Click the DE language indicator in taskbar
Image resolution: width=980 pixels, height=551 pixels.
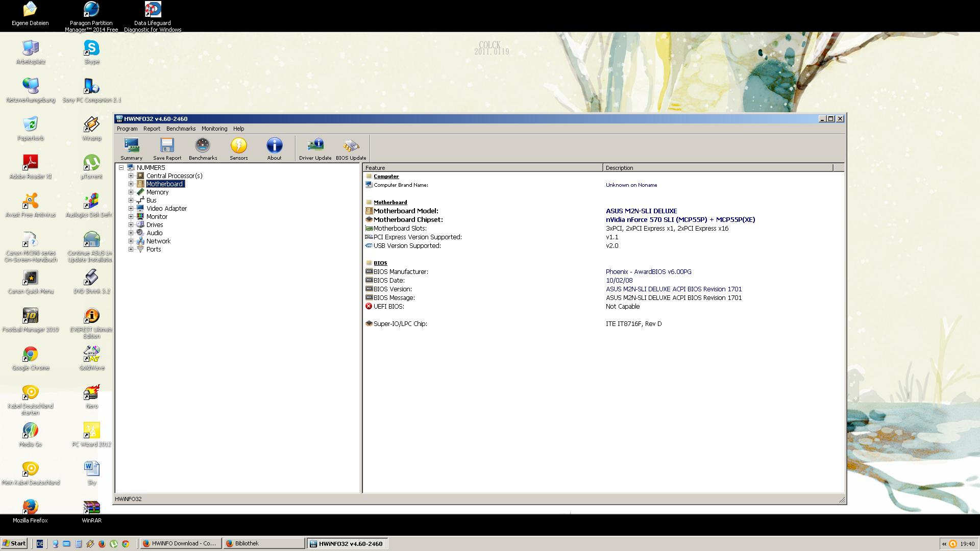pyautogui.click(x=40, y=544)
